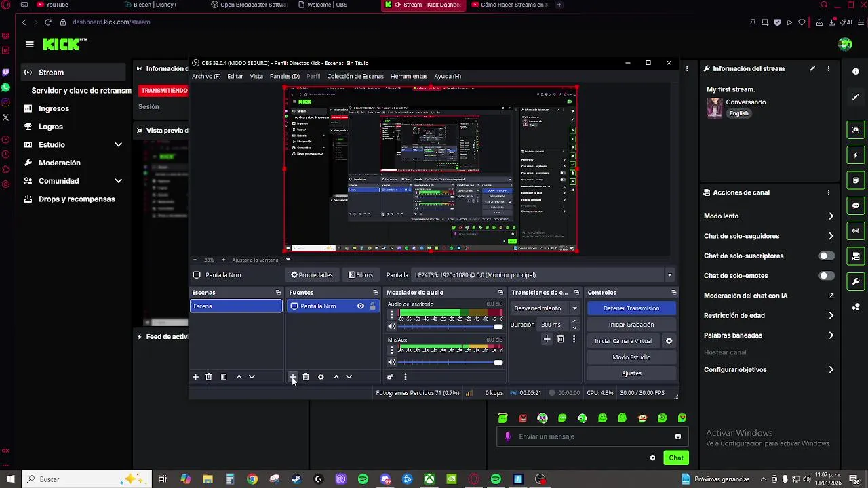Edit stream info pencil in Información del stream
This screenshot has width=868, height=488.
pos(812,68)
